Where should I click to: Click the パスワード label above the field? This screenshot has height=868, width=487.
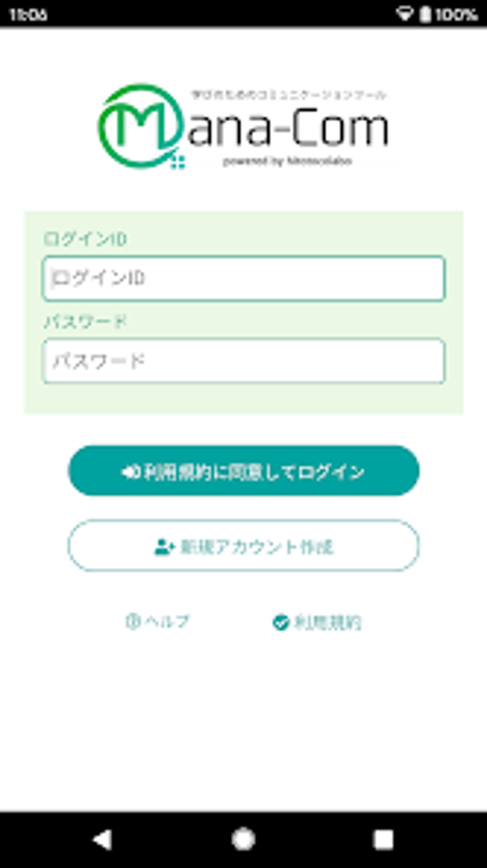[85, 322]
